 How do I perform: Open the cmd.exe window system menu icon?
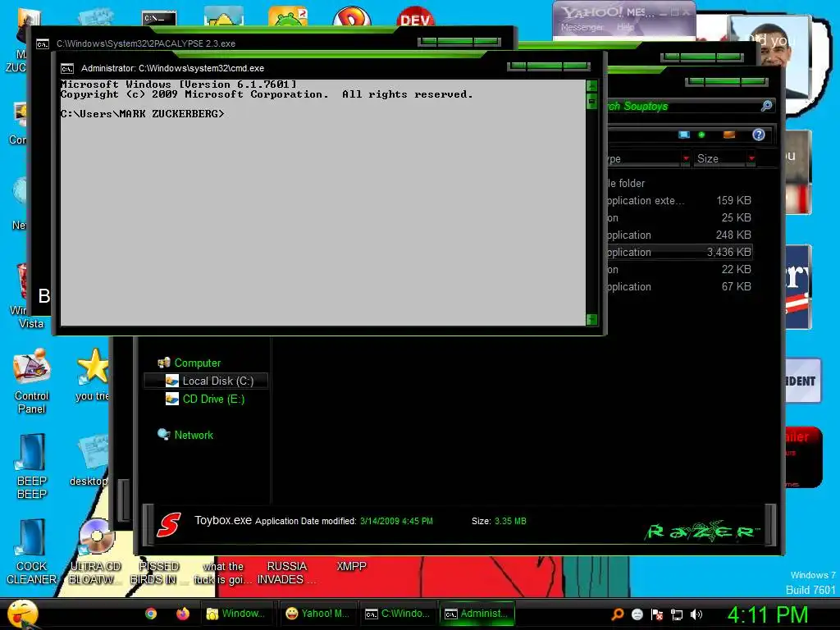pos(67,69)
